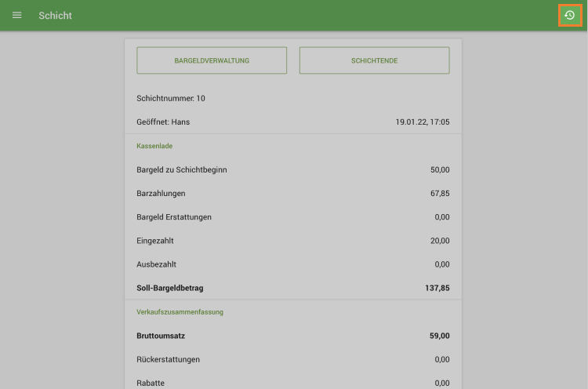
Task: Click the Verkaufszusammenfassung section header
Action: 180,311
